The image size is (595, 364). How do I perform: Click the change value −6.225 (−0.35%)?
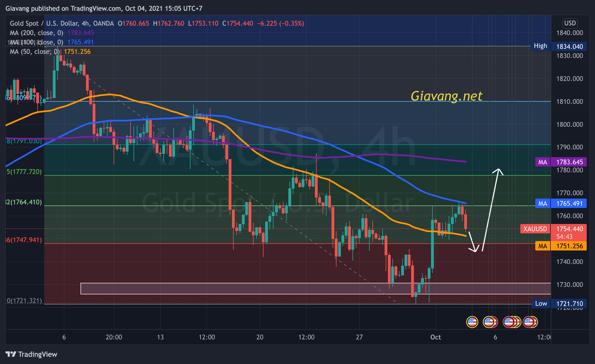[x=281, y=23]
